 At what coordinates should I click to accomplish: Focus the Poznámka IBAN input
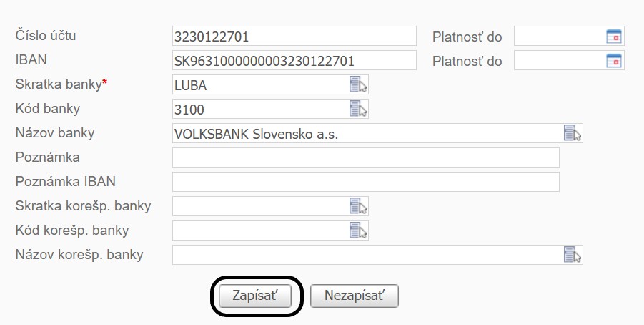point(365,182)
